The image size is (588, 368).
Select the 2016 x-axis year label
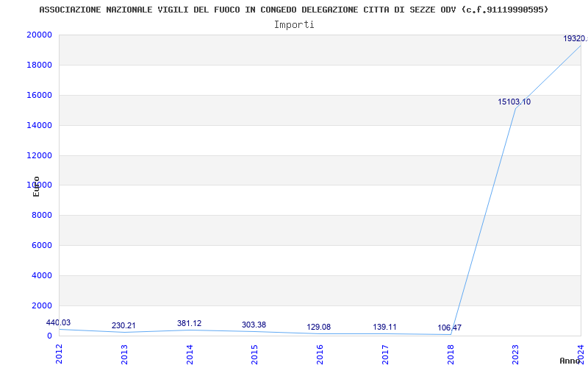click(x=320, y=355)
